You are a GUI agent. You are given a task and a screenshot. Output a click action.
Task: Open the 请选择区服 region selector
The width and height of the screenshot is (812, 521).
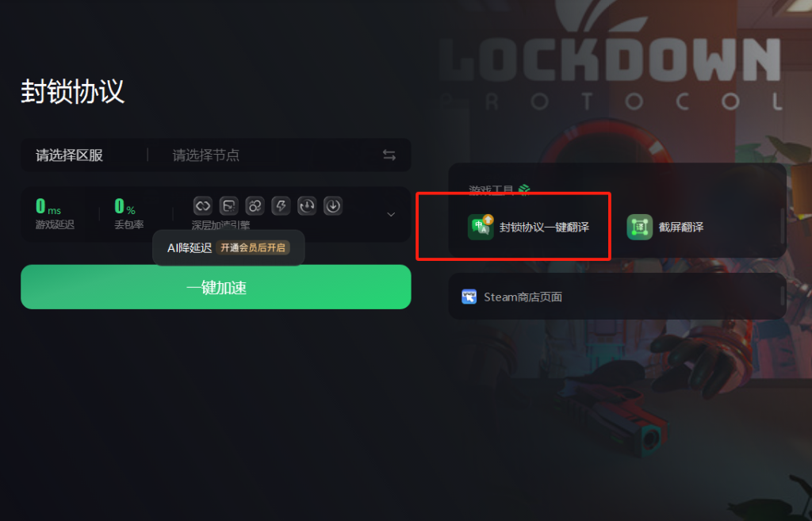click(x=70, y=155)
